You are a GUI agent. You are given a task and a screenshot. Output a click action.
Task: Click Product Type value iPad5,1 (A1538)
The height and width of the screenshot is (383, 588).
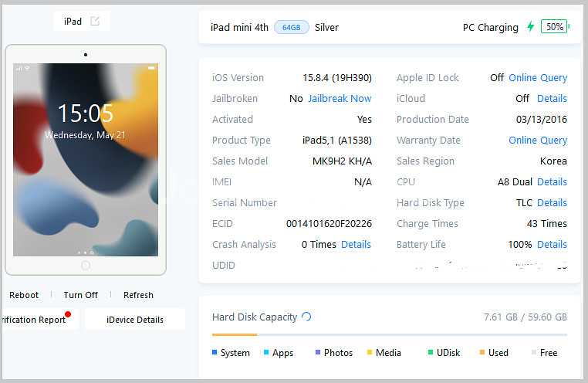pyautogui.click(x=337, y=141)
